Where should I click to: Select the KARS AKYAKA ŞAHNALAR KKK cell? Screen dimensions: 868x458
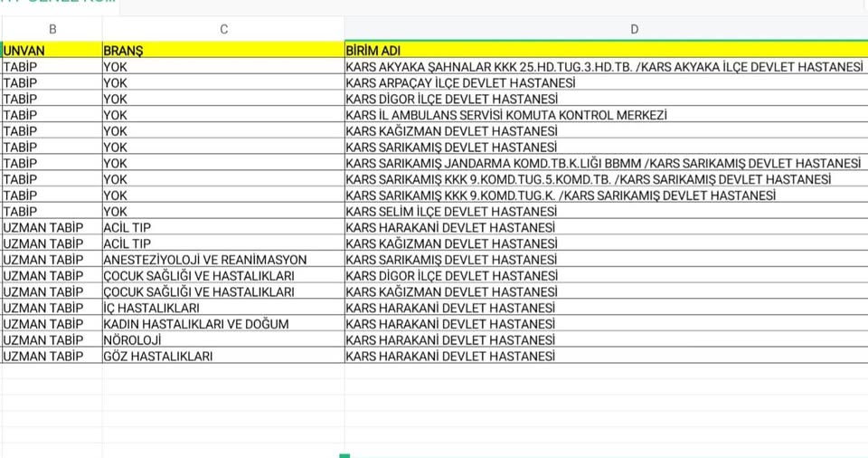tap(606, 67)
